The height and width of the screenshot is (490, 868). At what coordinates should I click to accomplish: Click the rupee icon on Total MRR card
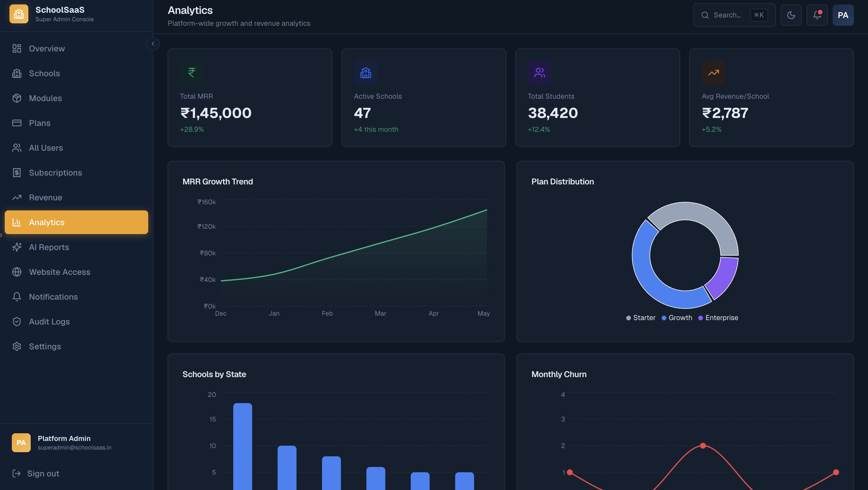coord(192,72)
